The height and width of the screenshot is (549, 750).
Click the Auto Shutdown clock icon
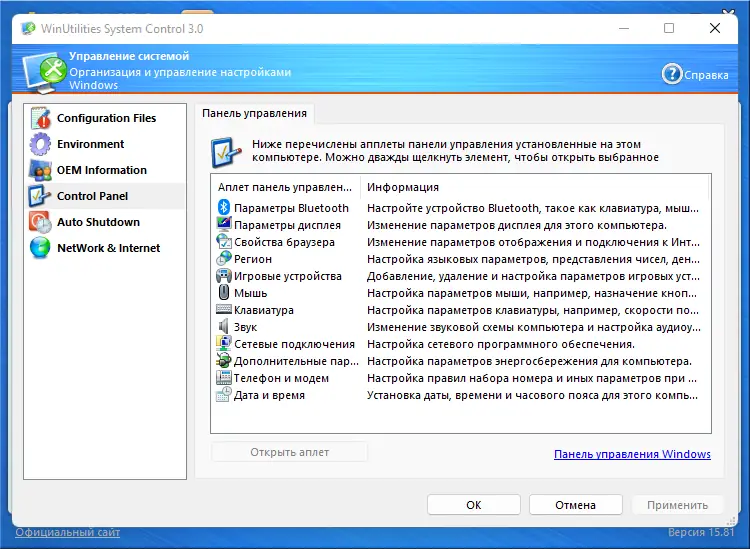pyautogui.click(x=40, y=222)
